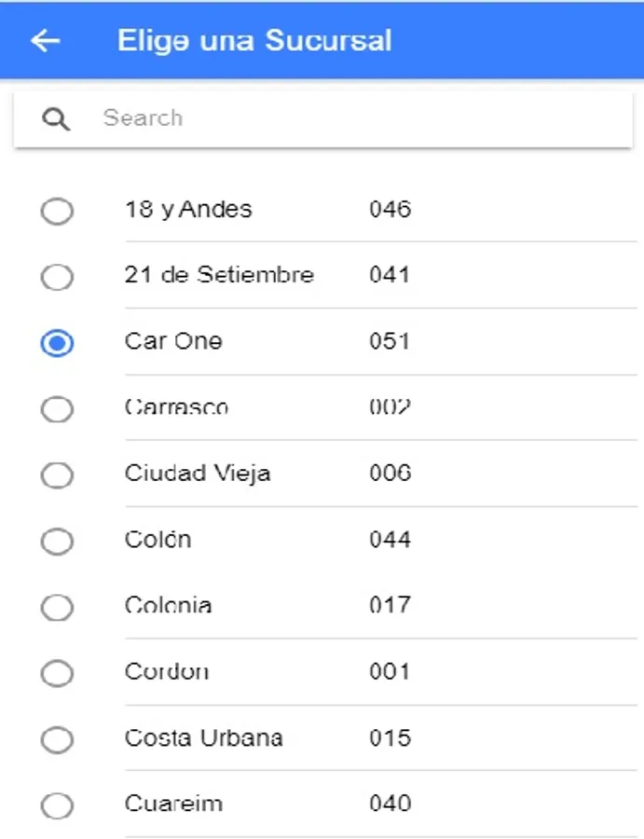
Task: Pick the Ciudad Vieja radio button
Action: click(x=57, y=475)
